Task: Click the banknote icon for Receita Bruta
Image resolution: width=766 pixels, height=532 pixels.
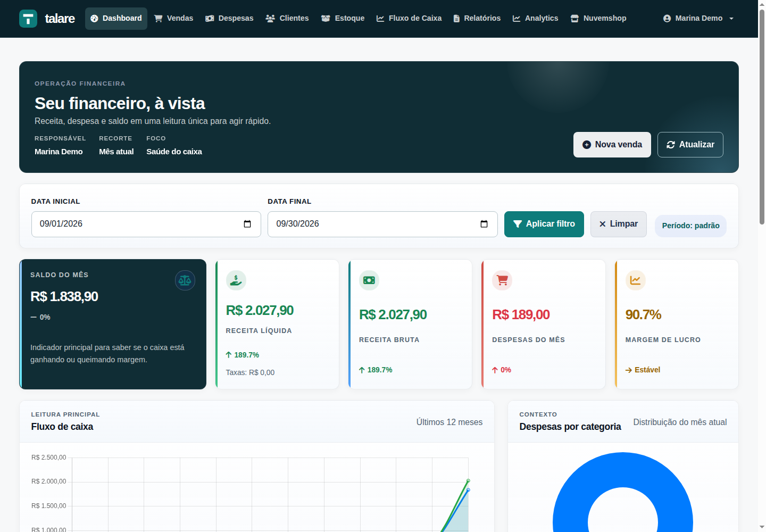Action: pos(369,280)
